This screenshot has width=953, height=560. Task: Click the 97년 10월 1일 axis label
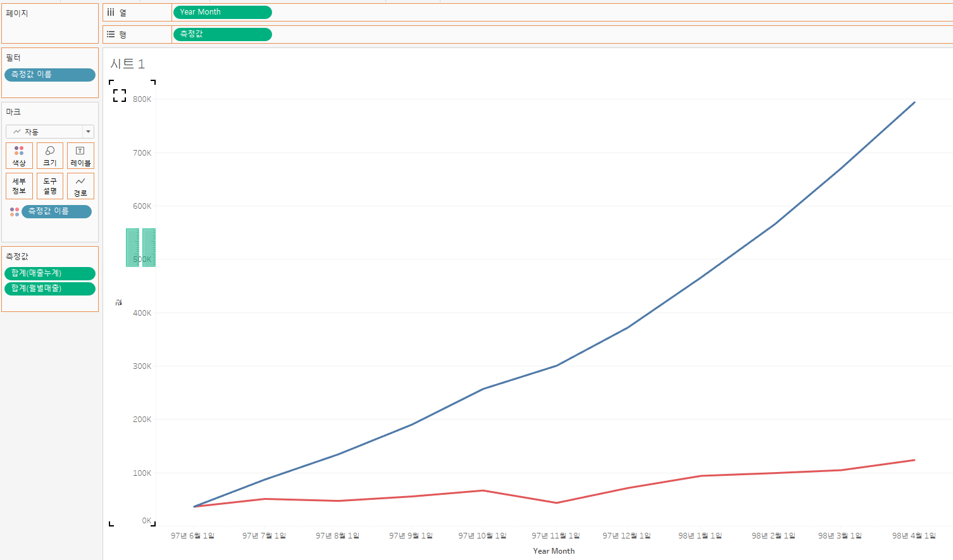point(482,536)
